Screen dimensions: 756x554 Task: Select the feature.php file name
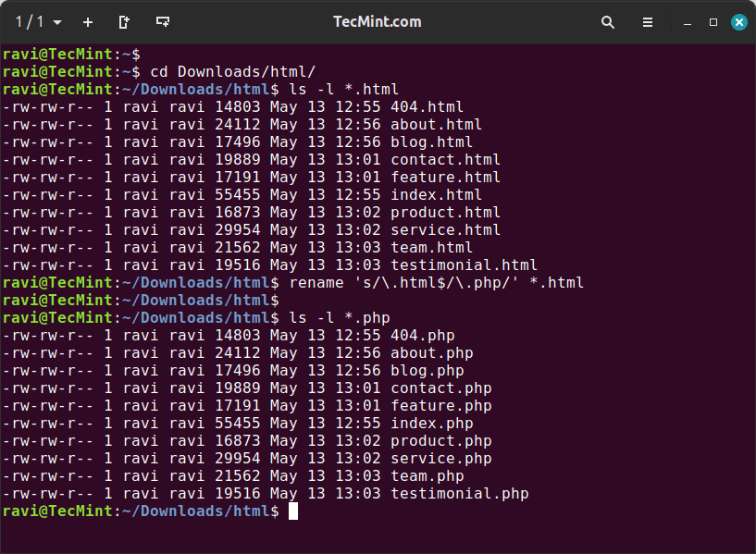[441, 406]
